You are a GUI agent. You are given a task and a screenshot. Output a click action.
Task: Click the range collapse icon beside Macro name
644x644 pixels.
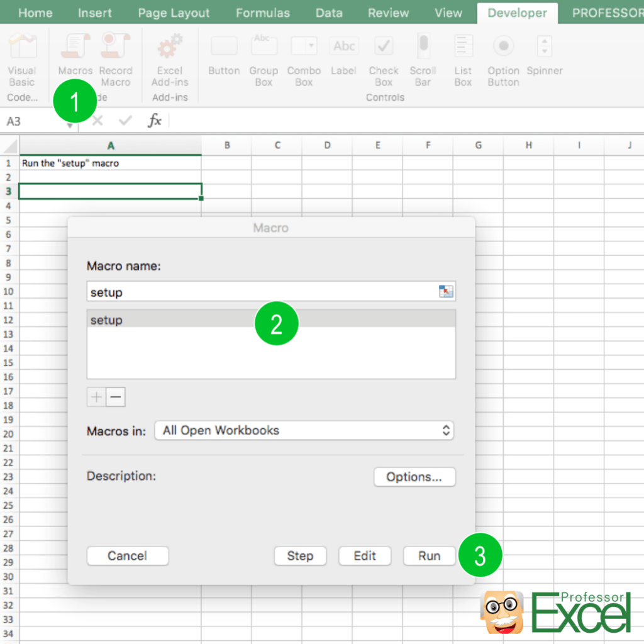coord(447,291)
